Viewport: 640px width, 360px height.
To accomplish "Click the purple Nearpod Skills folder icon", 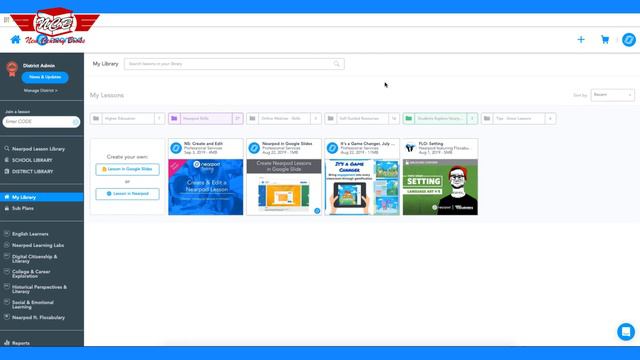I will tap(174, 118).
